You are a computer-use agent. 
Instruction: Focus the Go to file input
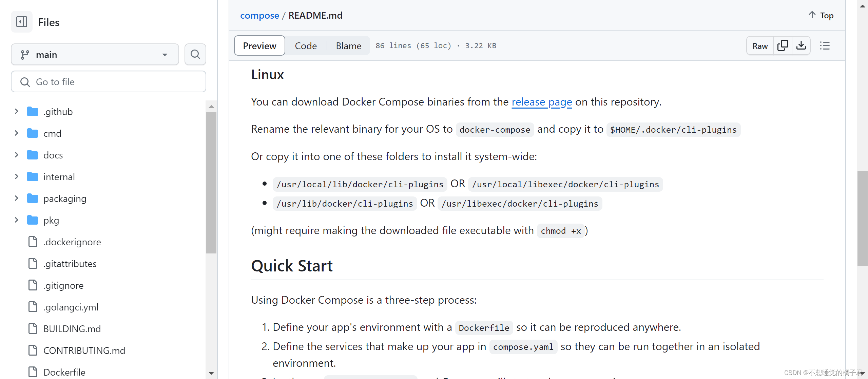coord(109,82)
